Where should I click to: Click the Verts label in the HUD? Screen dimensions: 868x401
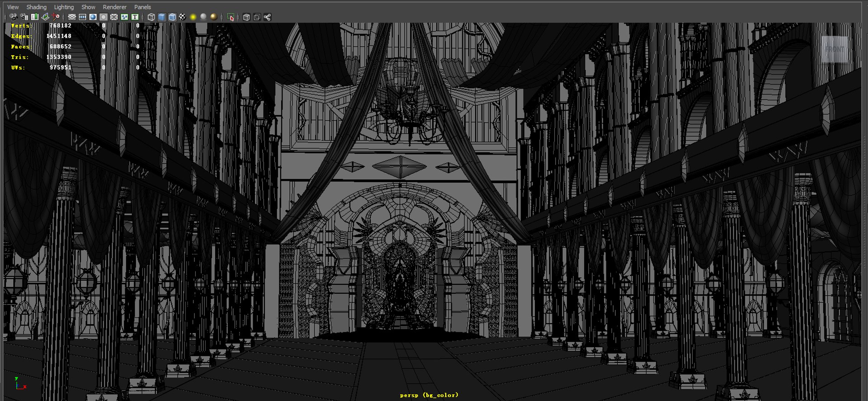21,26
